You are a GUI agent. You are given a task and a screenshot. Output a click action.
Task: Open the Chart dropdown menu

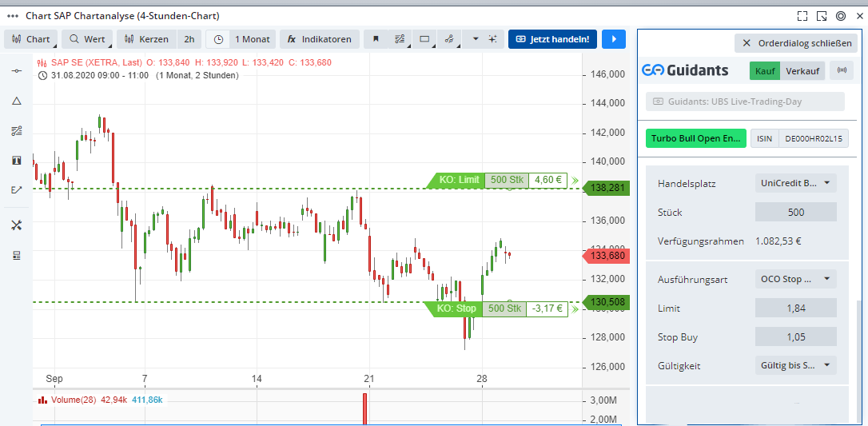click(x=31, y=39)
